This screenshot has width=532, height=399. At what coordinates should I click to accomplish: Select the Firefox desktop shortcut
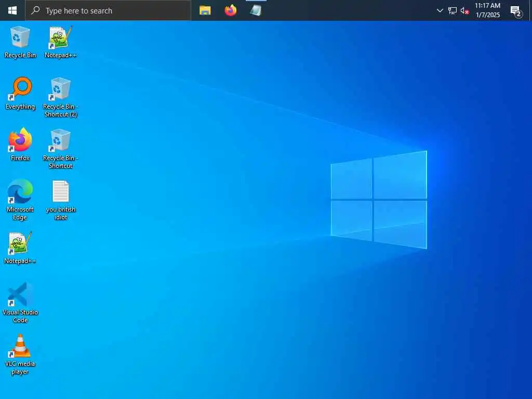pos(20,144)
